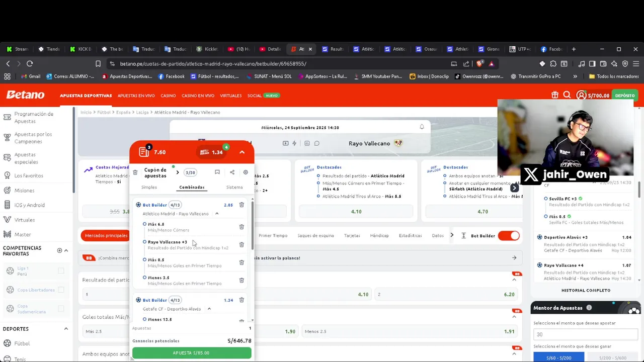Open the info icon beside Mentor de Apuestas
This screenshot has width=644, height=362.
[x=589, y=308]
